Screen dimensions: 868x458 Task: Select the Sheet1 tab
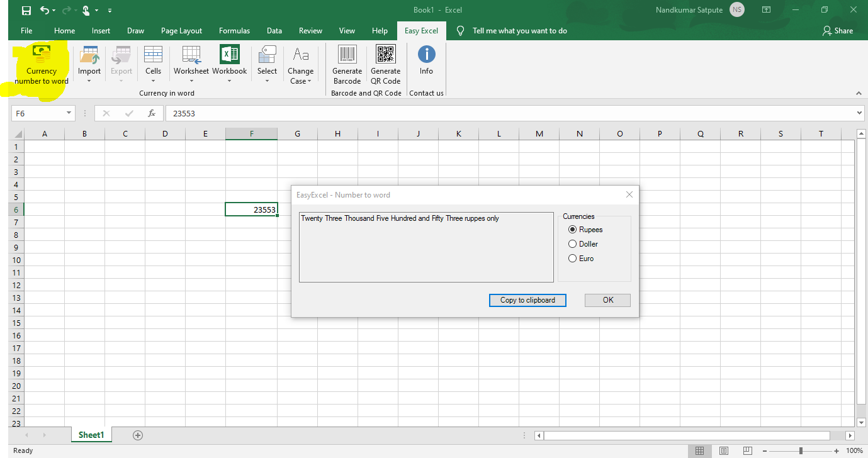[91, 435]
